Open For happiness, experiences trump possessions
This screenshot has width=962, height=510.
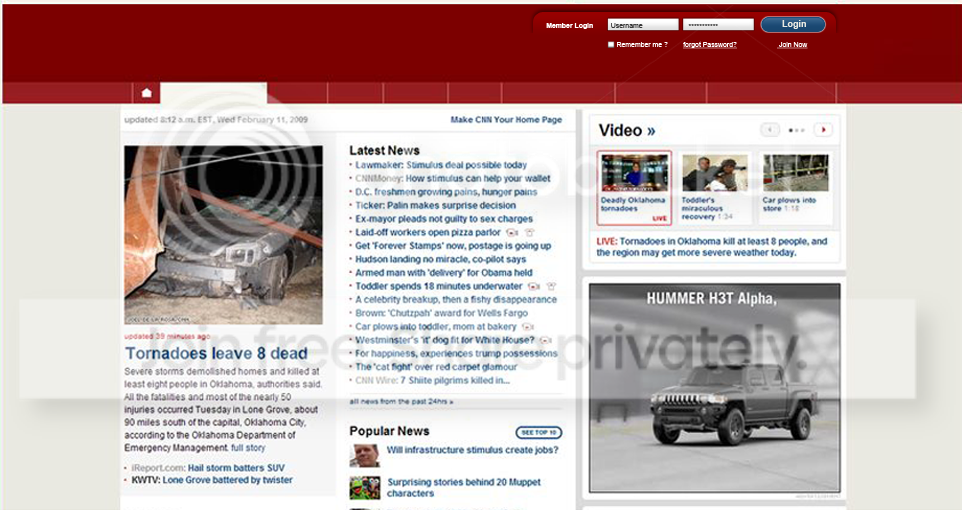tap(456, 354)
